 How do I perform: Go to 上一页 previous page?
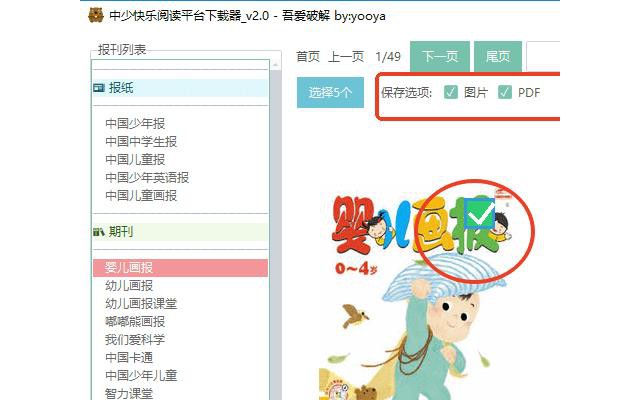[346, 56]
